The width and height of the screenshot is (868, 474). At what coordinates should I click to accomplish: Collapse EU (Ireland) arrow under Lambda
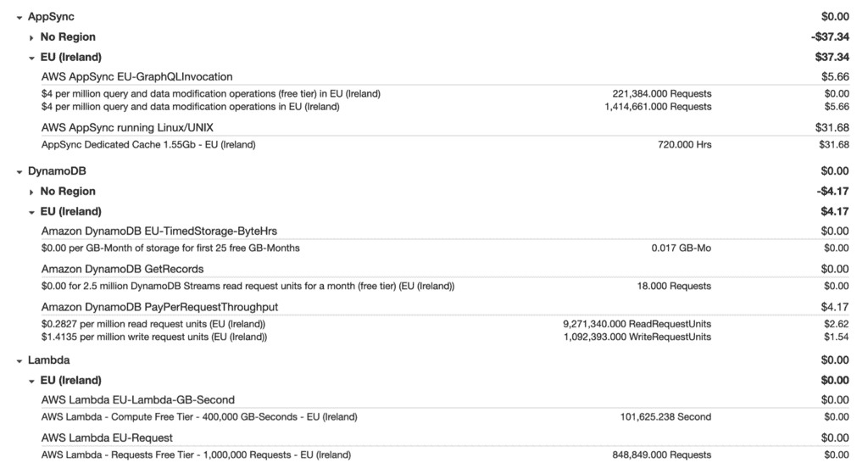pos(31,381)
